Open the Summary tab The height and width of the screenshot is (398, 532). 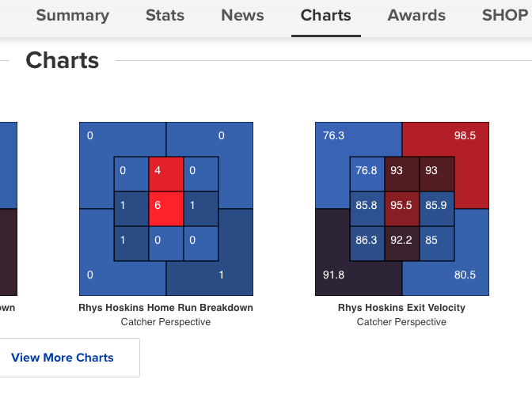[73, 15]
